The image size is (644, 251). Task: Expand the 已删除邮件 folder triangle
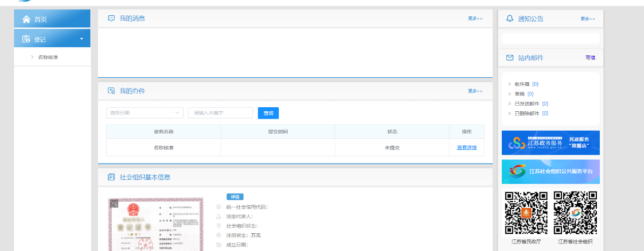click(510, 113)
